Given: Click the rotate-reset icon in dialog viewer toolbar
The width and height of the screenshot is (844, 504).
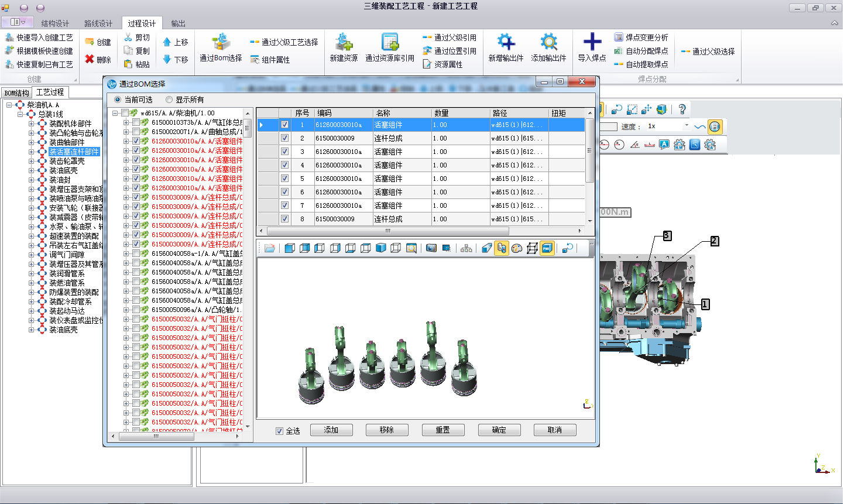Looking at the screenshot, I should pyautogui.click(x=567, y=248).
